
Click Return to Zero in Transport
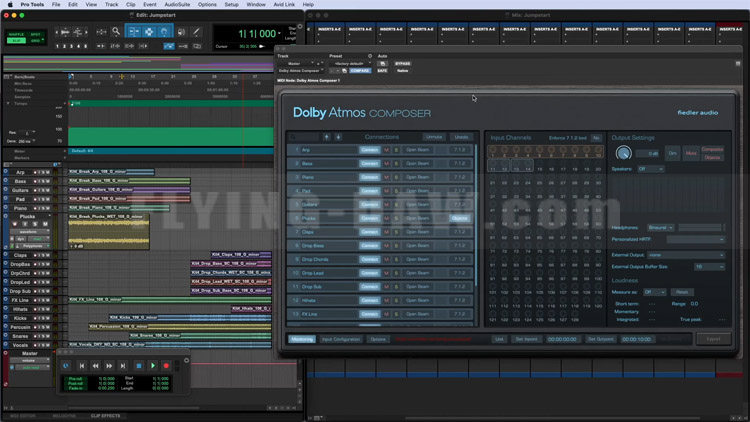(82, 366)
